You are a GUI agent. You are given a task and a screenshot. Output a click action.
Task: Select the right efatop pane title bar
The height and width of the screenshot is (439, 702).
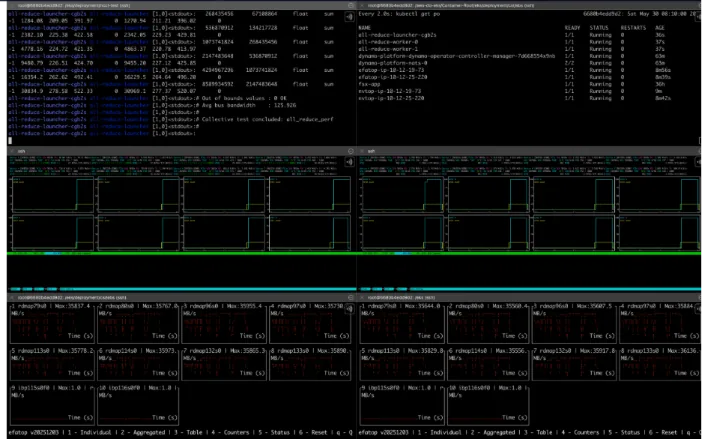530,297
